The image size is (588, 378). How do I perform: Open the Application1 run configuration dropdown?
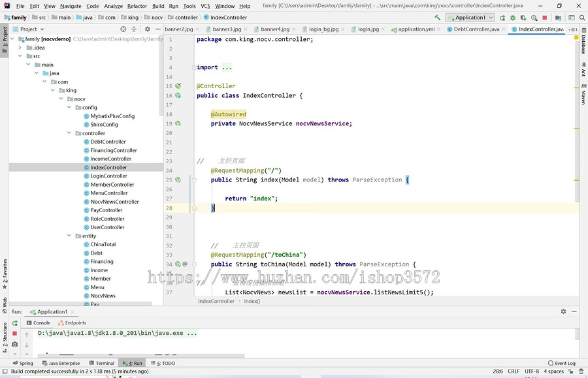[470, 17]
